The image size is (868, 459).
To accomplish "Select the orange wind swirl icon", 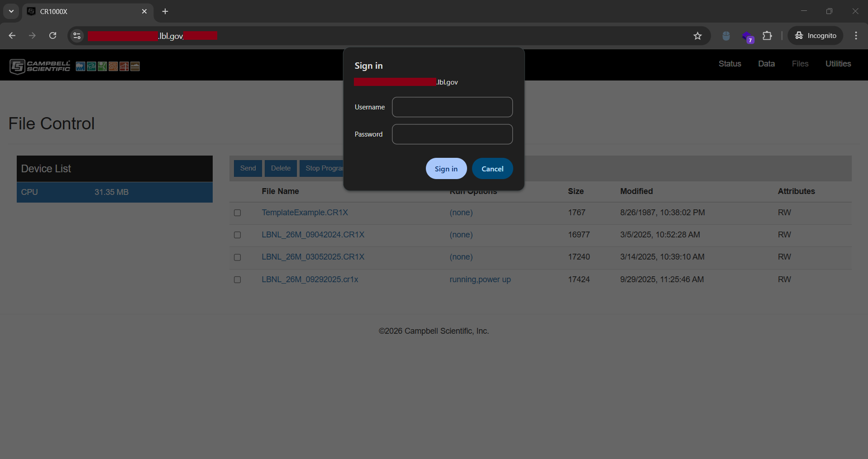I will point(113,66).
